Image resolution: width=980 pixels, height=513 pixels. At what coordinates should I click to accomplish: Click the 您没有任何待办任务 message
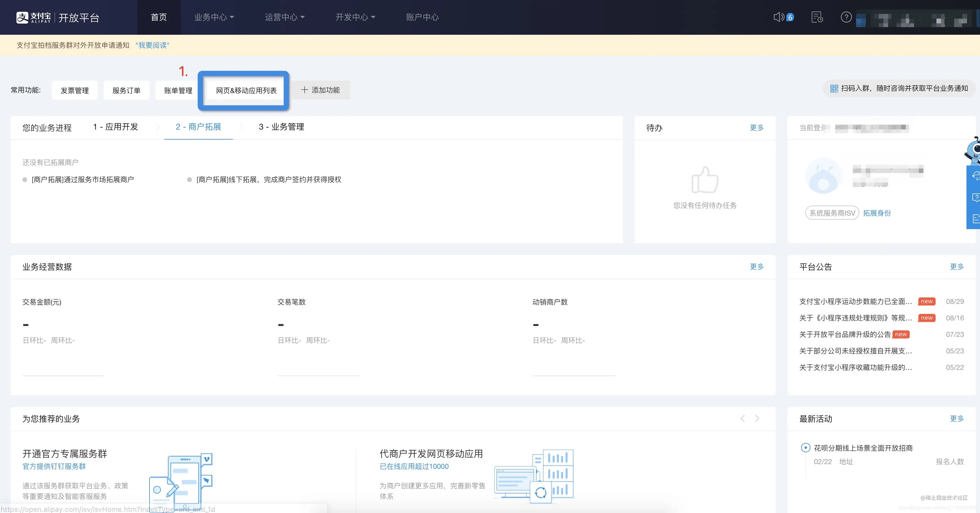[705, 206]
